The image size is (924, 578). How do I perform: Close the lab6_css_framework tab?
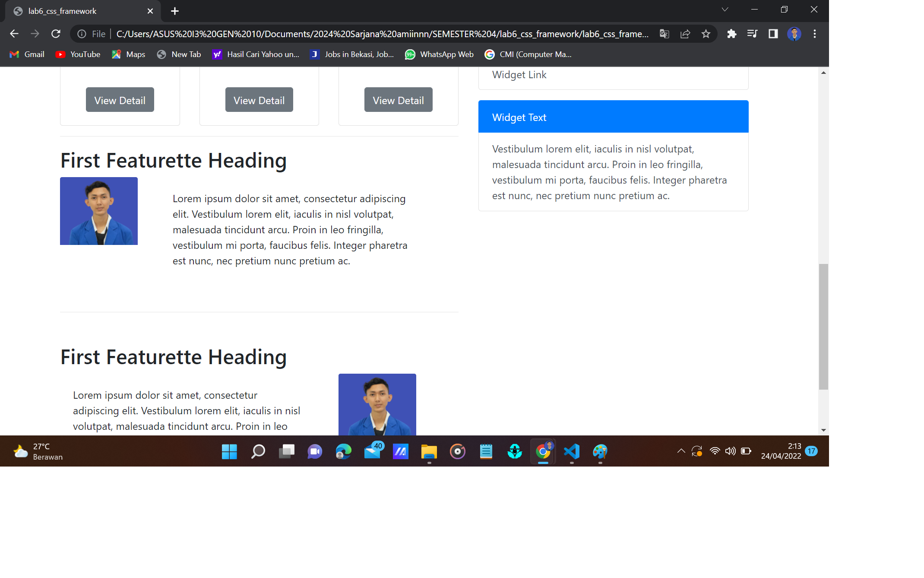coord(150,11)
